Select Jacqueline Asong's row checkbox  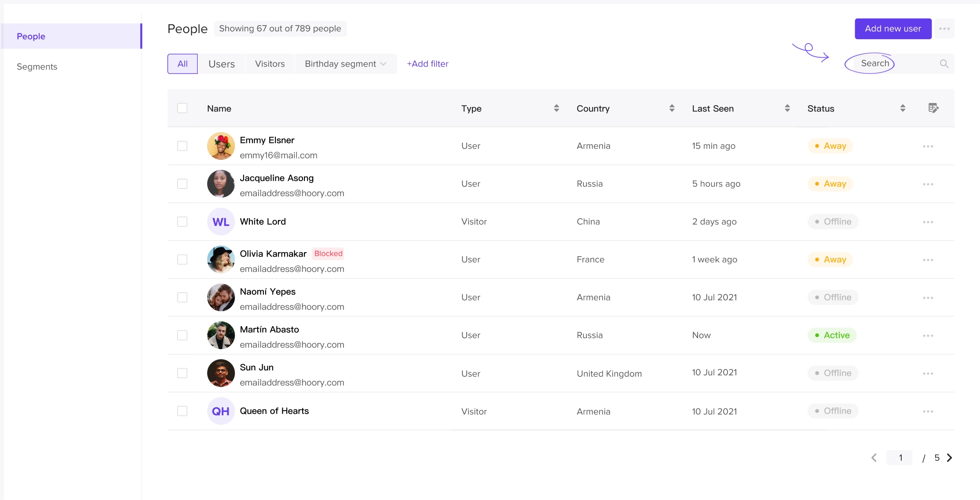(182, 184)
